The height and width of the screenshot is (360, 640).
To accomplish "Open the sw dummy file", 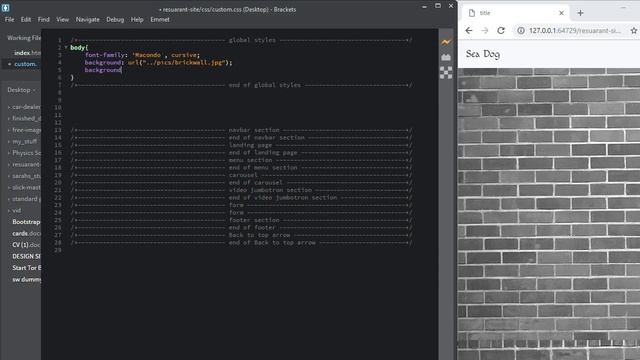I will 26,280.
